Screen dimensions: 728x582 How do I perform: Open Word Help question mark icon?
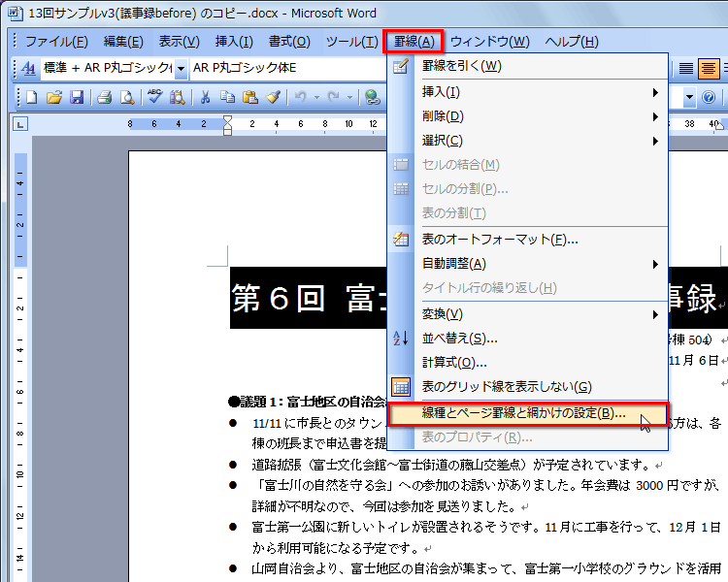coord(709,97)
